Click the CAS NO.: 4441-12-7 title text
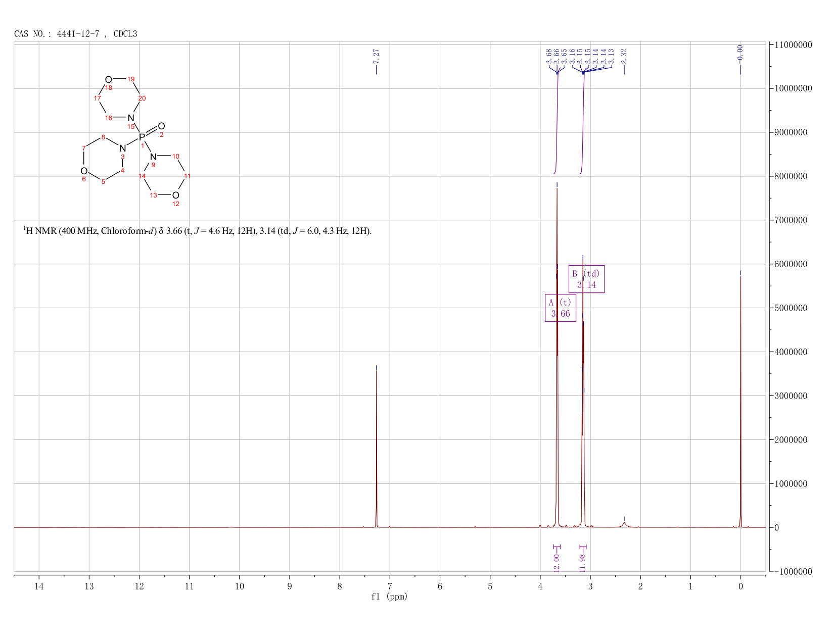Viewport: 834px width, 644px height. (x=76, y=34)
